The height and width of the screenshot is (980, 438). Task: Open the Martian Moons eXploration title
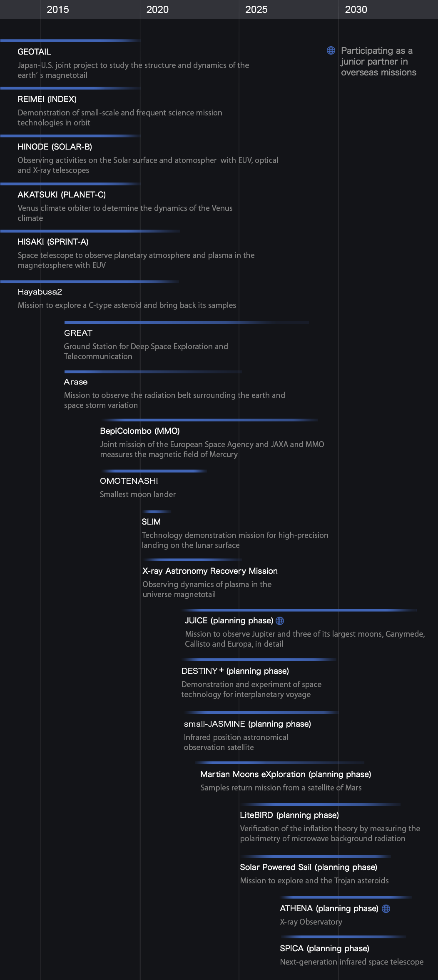point(286,774)
